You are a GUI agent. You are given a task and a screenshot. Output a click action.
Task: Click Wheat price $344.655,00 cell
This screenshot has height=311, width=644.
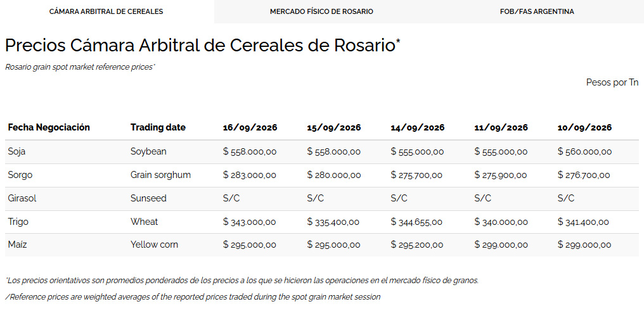click(x=416, y=222)
